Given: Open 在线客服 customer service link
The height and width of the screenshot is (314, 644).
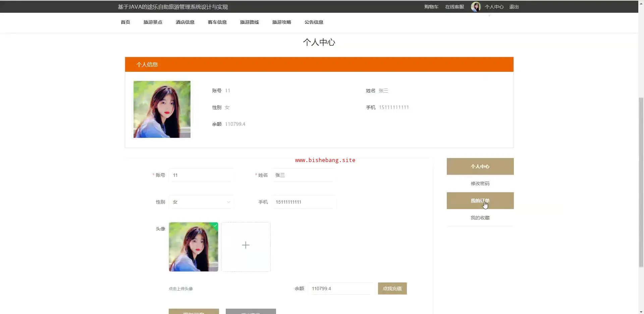Looking at the screenshot, I should [454, 7].
